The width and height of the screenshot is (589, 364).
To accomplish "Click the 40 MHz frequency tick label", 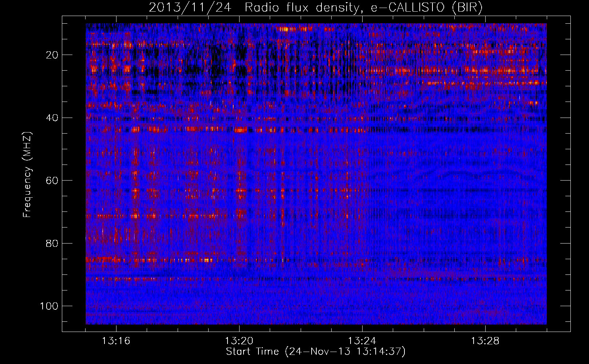I will [x=52, y=118].
